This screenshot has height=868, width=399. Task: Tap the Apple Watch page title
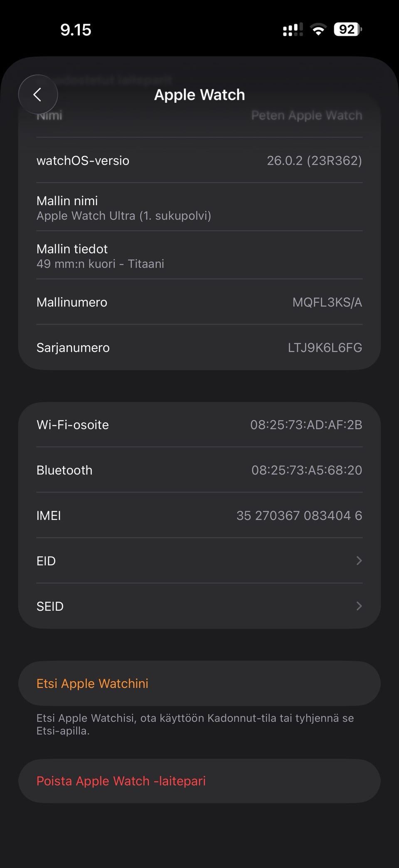click(x=199, y=95)
